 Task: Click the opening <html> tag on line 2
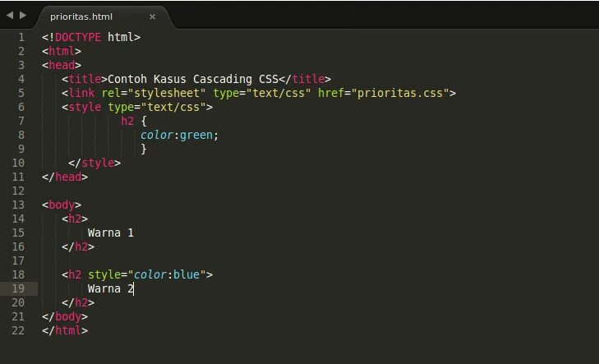click(62, 51)
